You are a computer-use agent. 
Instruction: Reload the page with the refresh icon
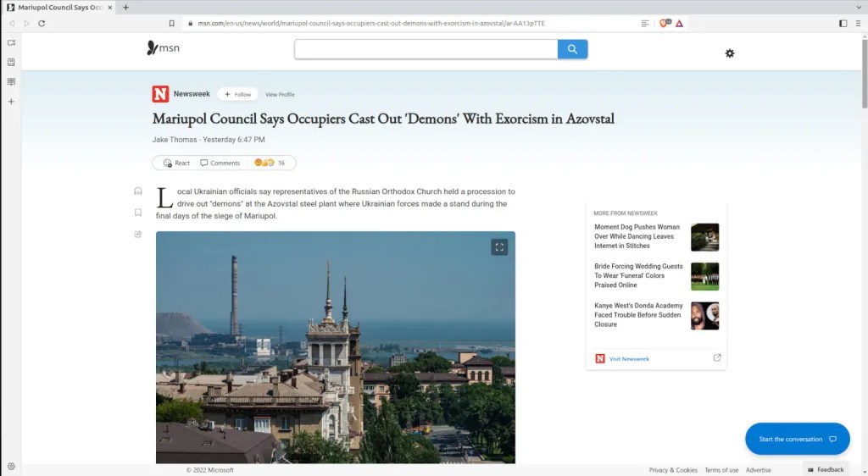[x=42, y=23]
